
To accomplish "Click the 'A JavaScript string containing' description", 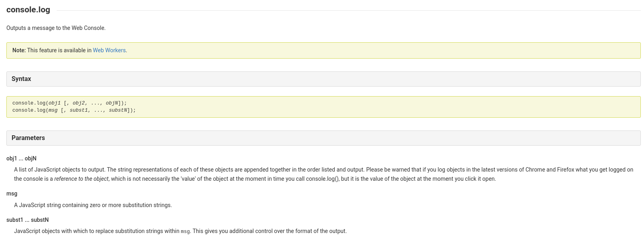I will (93, 205).
